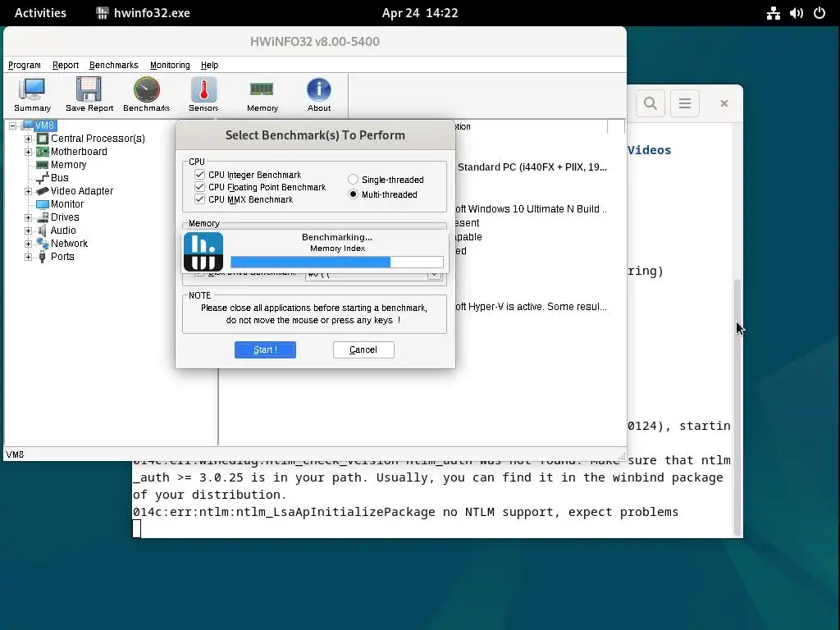Viewport: 840px width, 630px height.
Task: Click the HWiNFO logo in benchmarking popup
Action: click(203, 252)
